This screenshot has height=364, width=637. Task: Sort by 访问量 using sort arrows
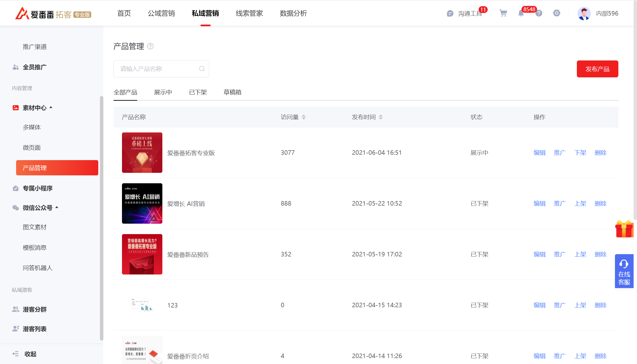click(x=304, y=117)
